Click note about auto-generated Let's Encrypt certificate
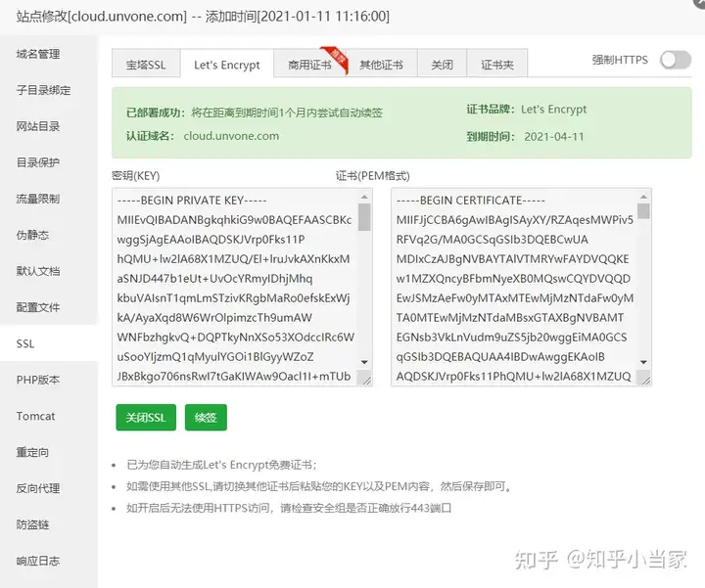Screen dimensions: 705x588 (221, 465)
